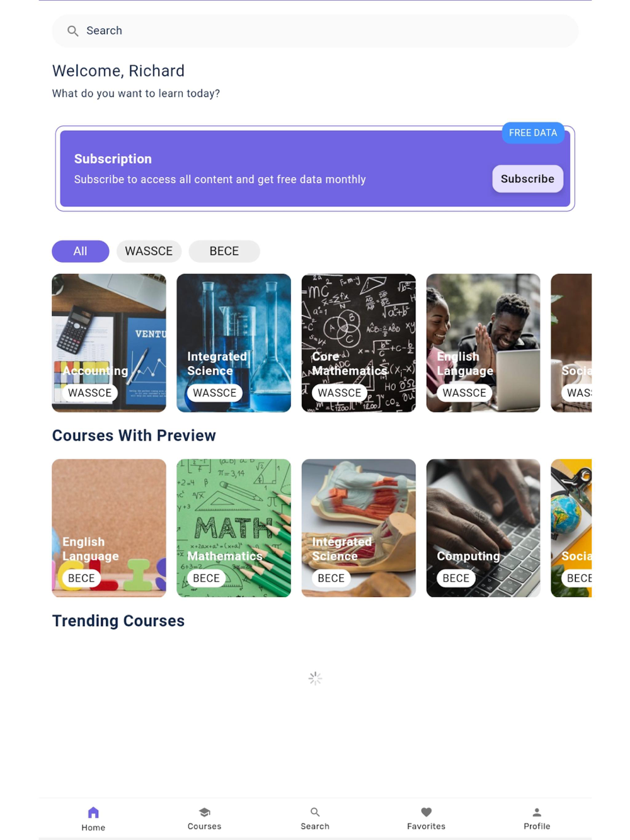Click the Subscribe button

527,179
